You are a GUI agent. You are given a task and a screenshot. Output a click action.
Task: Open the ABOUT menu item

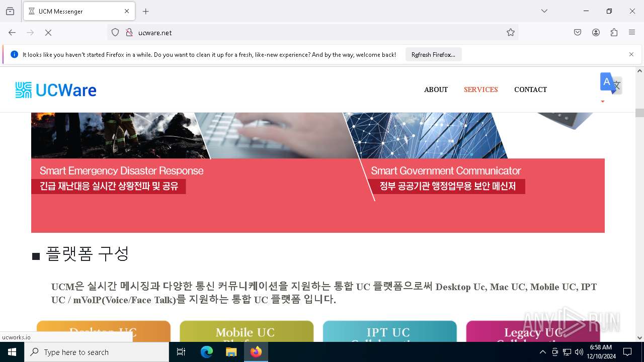click(x=436, y=89)
